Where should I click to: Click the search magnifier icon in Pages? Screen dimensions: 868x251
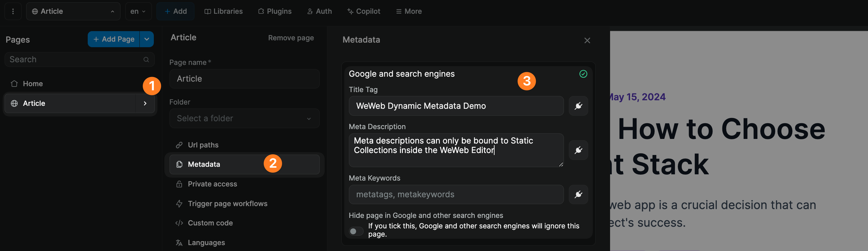pos(146,59)
